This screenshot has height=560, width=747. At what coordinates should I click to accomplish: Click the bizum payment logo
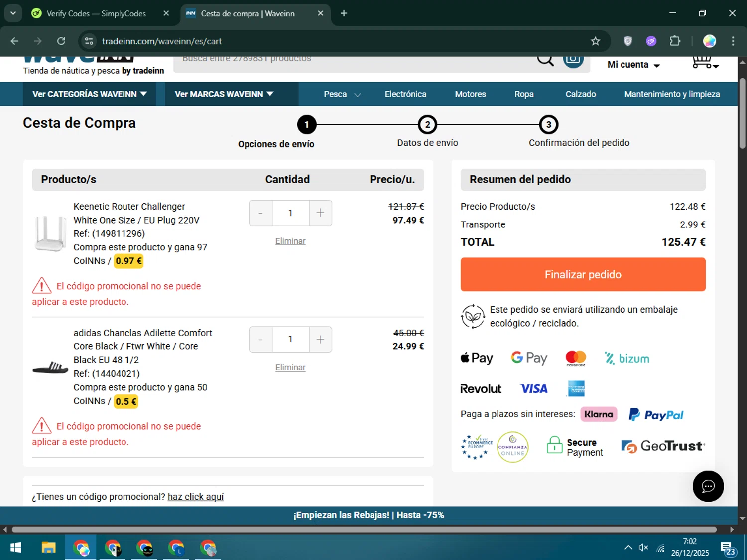[627, 359]
